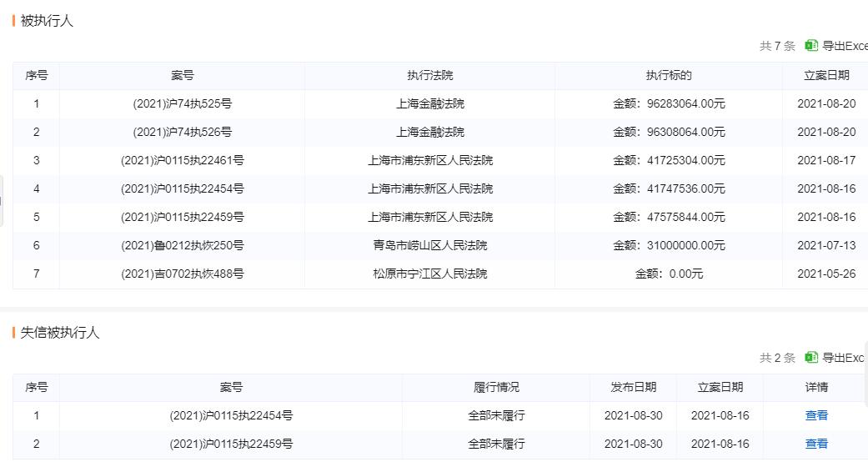The height and width of the screenshot is (462, 868).
Task: Click the 执行标的 column header
Action: point(669,75)
